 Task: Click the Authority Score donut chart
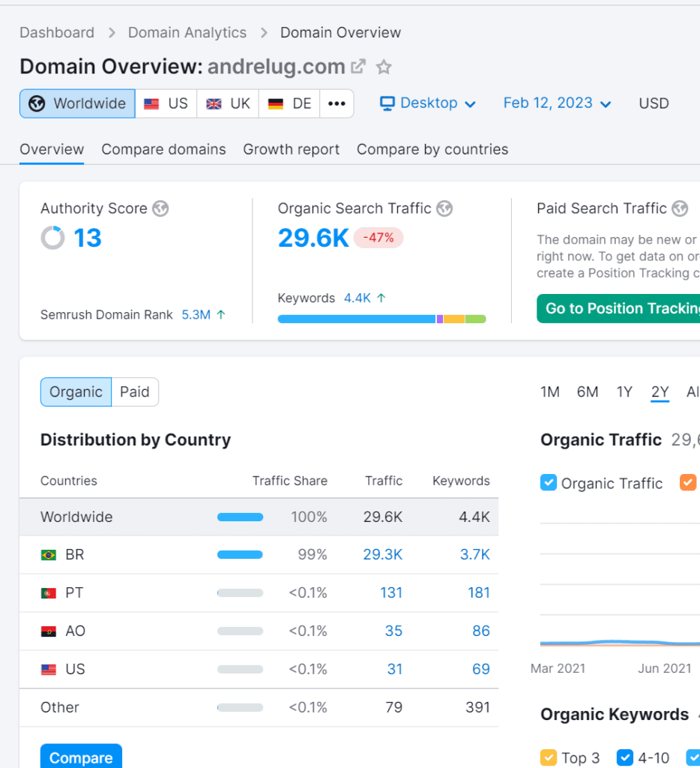[x=52, y=238]
